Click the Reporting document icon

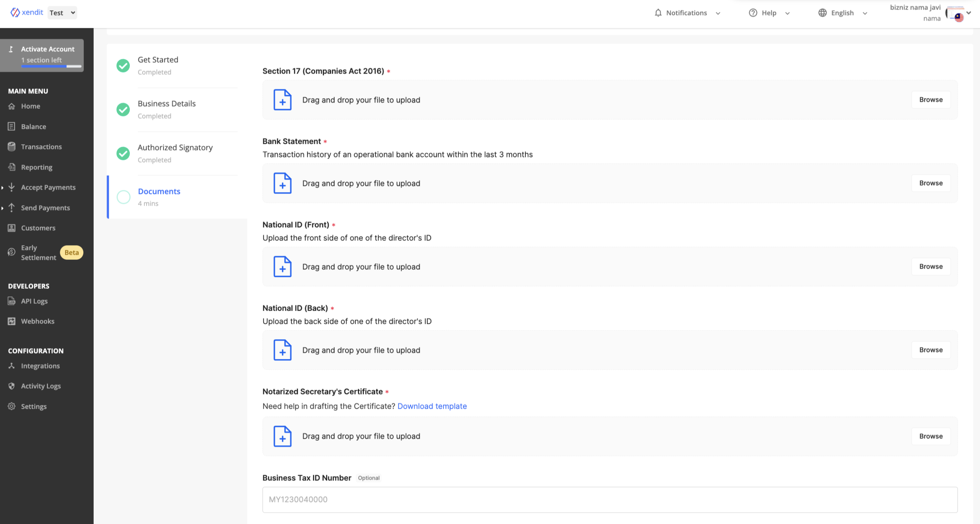(x=12, y=167)
